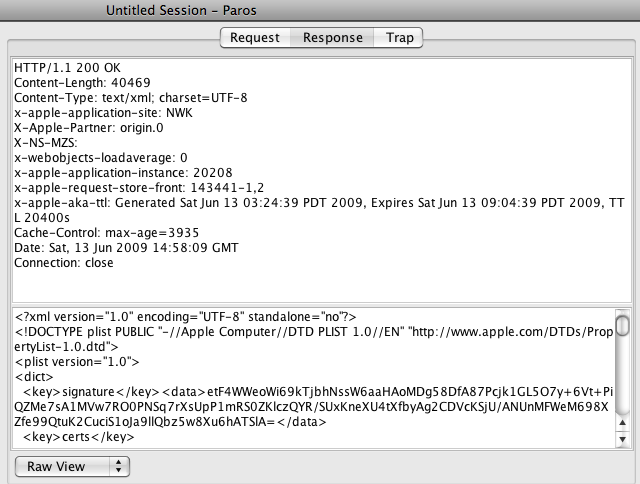The height and width of the screenshot is (484, 640).
Task: Click the Connection: close header line
Action: click(64, 263)
